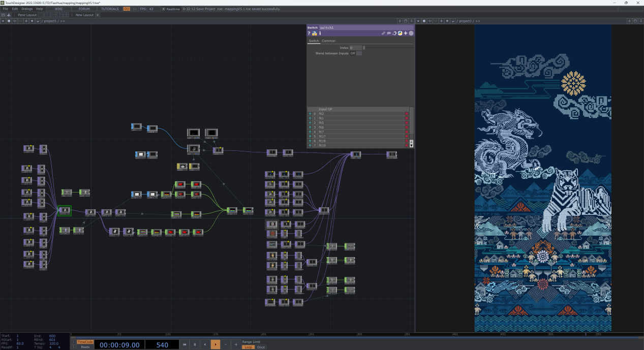Pause the timeline playback
The image size is (644, 350).
click(195, 345)
